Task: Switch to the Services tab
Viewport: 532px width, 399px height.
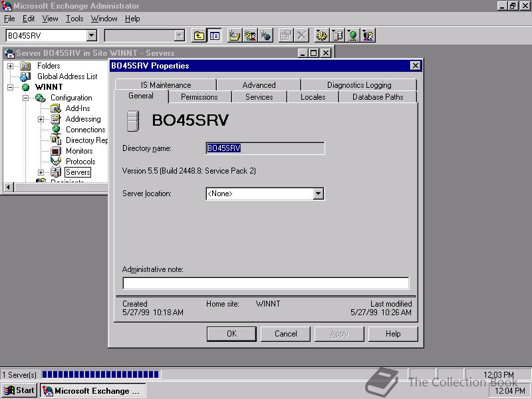Action: tap(259, 97)
